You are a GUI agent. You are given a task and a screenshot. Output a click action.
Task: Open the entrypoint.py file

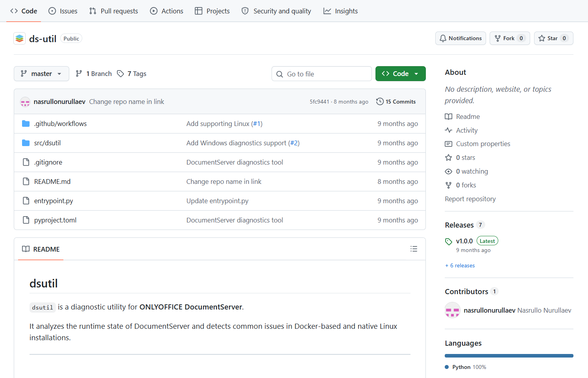tap(54, 201)
